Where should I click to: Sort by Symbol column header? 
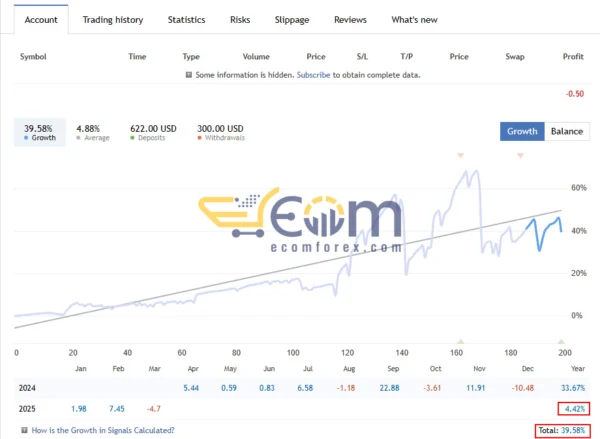point(33,57)
